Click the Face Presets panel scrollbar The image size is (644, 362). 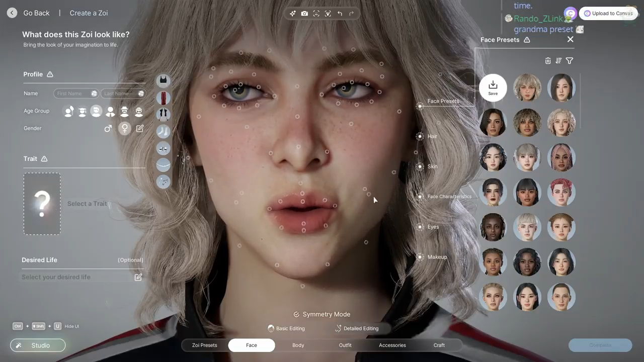click(x=581, y=101)
